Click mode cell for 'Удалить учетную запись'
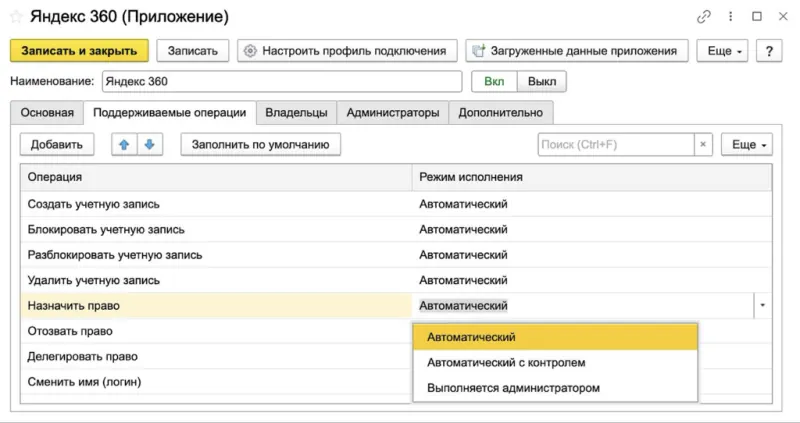Image resolution: width=800 pixels, height=423 pixels. [x=592, y=280]
